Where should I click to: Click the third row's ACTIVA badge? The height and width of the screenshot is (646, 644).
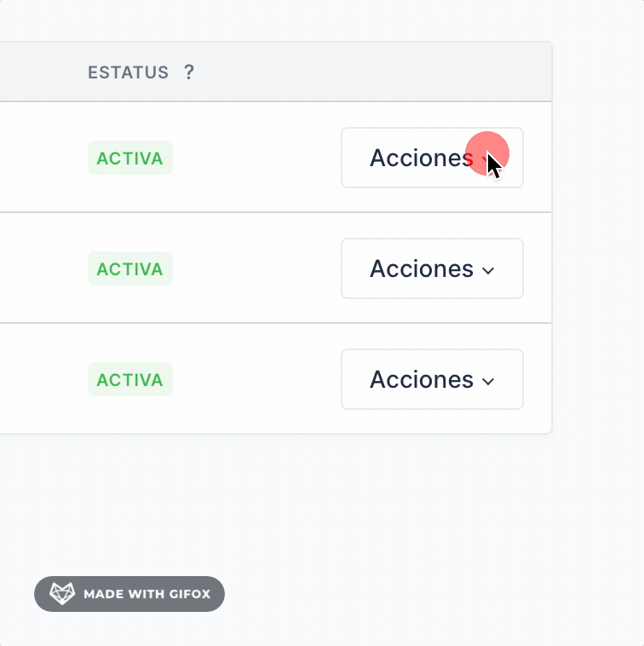point(129,380)
